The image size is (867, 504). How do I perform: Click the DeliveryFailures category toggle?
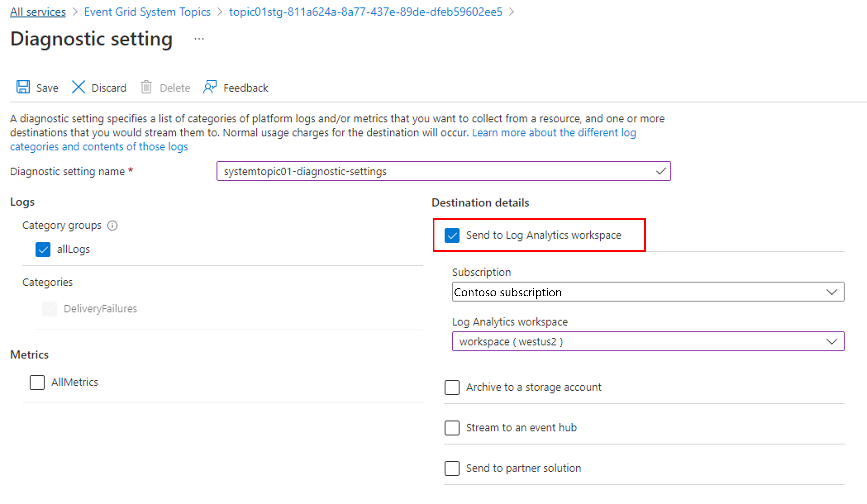[49, 308]
